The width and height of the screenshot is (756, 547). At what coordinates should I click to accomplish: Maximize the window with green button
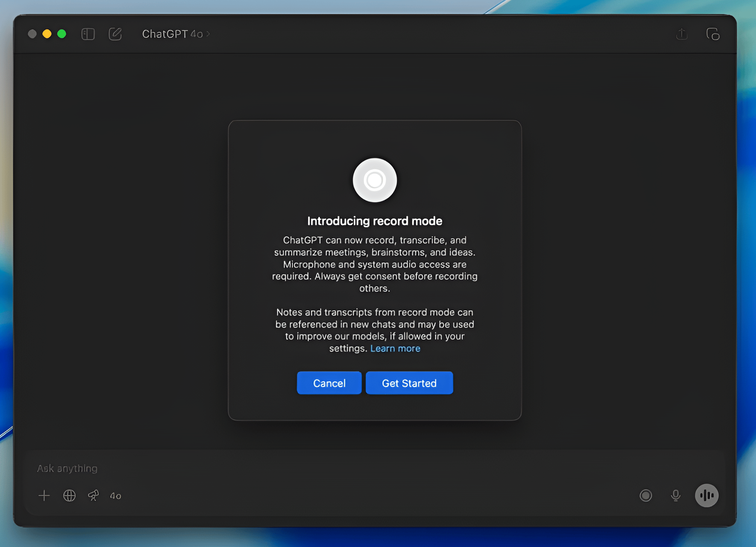pyautogui.click(x=62, y=34)
